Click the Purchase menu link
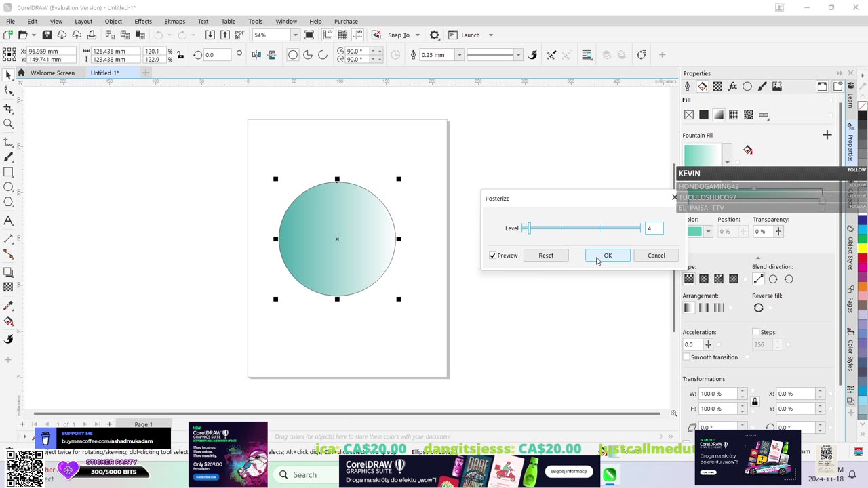This screenshot has height=488, width=868. click(x=346, y=21)
